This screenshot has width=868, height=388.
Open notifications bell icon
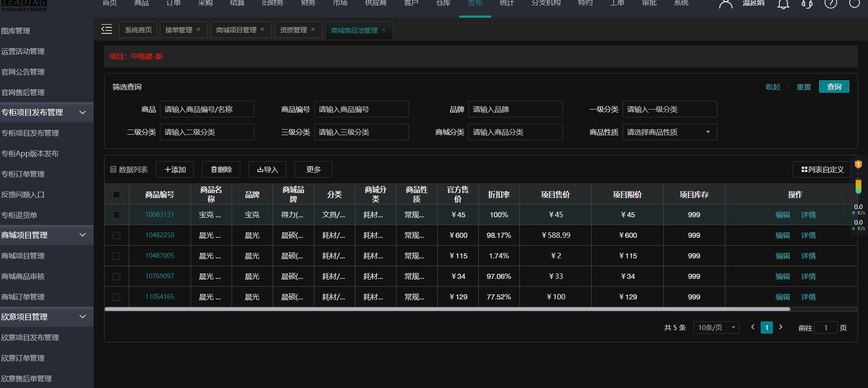pos(783,4)
